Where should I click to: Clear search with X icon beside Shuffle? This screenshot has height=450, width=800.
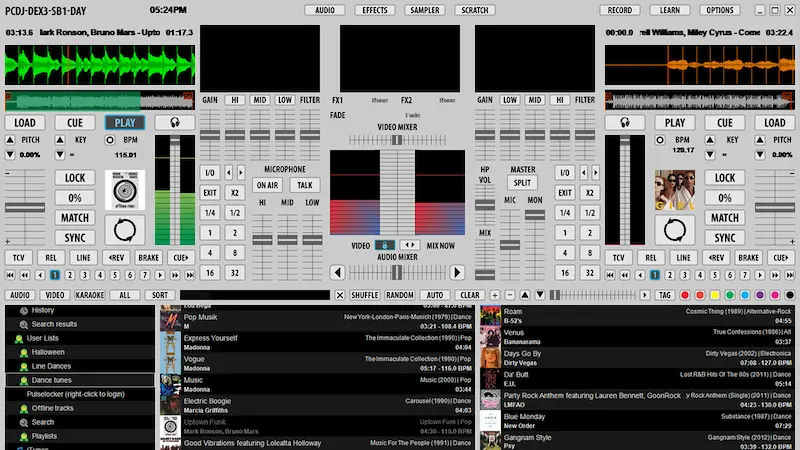pos(340,295)
